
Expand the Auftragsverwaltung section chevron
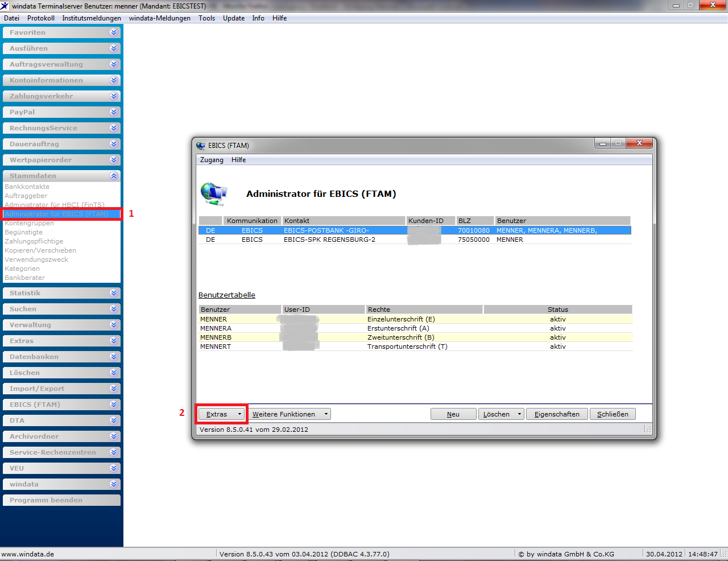114,64
